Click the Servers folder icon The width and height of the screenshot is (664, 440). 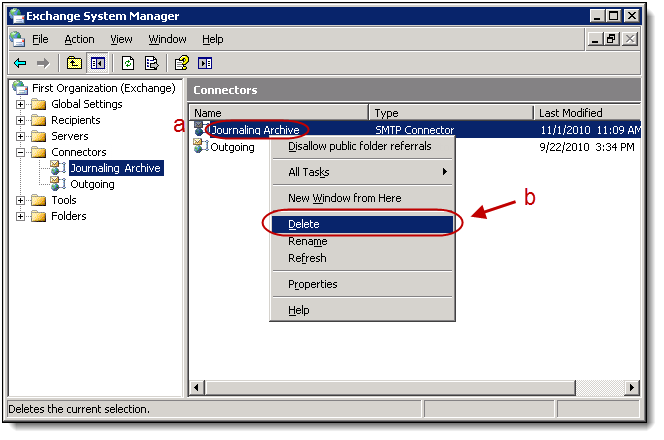[x=39, y=136]
